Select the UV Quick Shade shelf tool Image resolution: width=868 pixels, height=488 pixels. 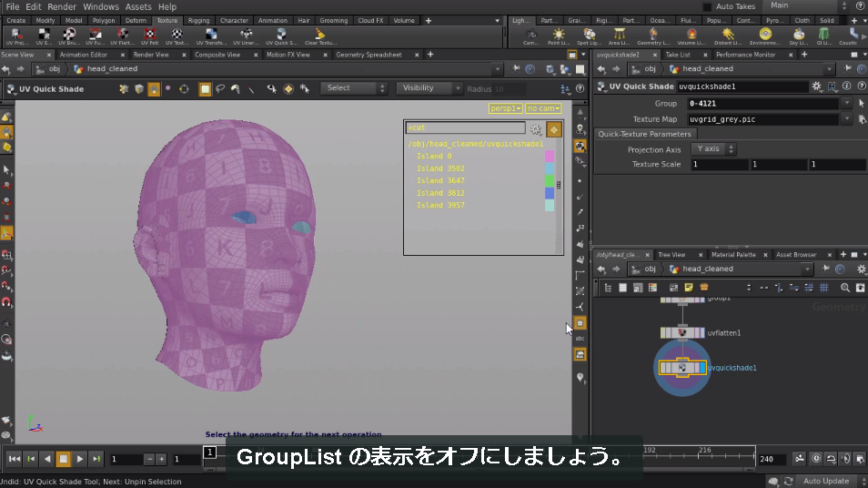pos(281,36)
